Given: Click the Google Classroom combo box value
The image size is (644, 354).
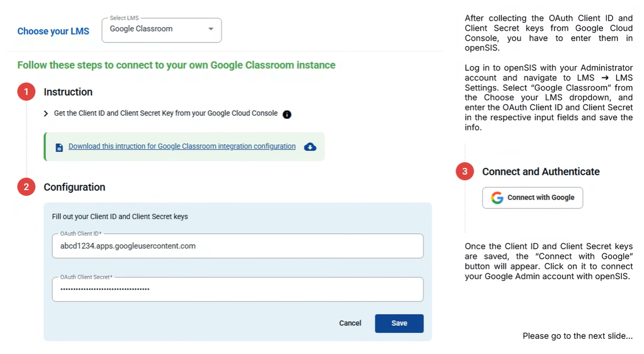Looking at the screenshot, I should (x=141, y=29).
